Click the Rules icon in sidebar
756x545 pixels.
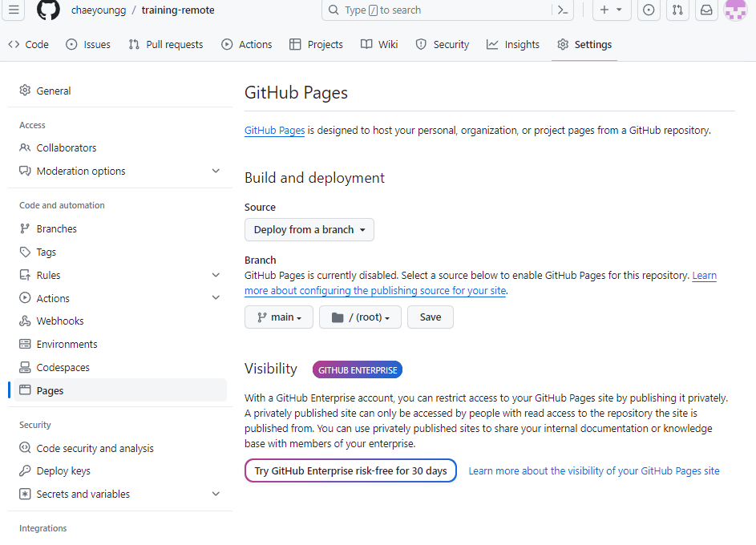[x=25, y=275]
